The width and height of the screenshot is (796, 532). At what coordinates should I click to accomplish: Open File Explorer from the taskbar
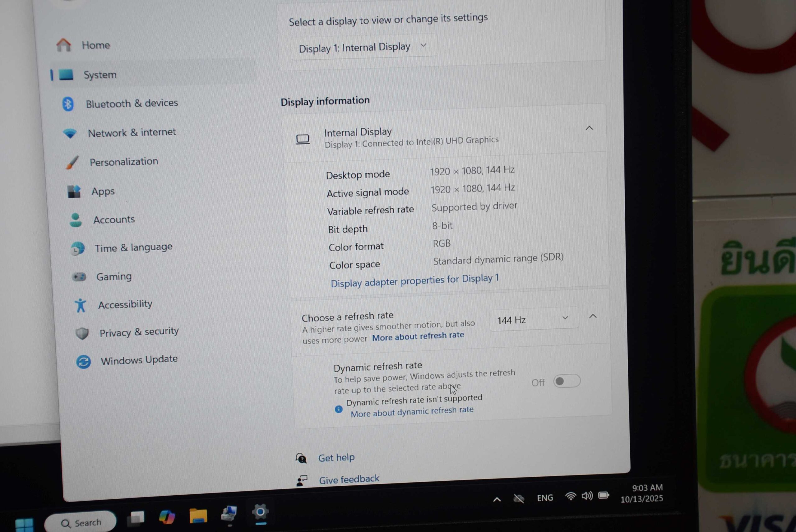(198, 516)
